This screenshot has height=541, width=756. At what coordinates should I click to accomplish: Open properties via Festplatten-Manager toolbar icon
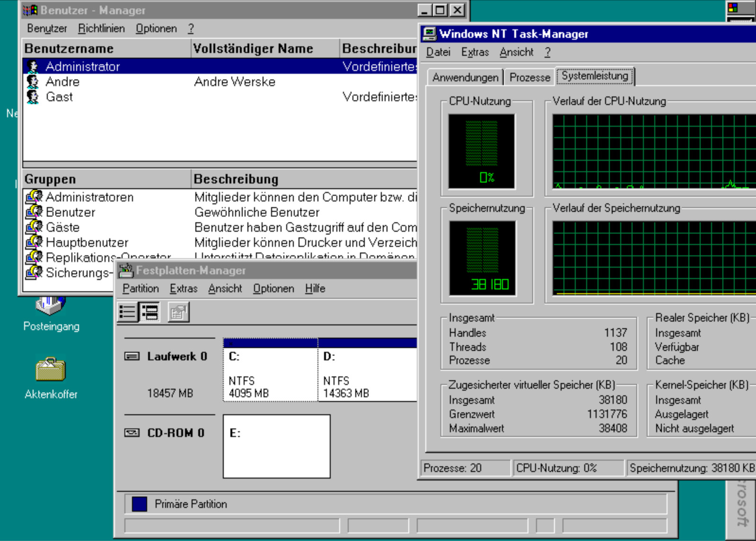coord(179,312)
